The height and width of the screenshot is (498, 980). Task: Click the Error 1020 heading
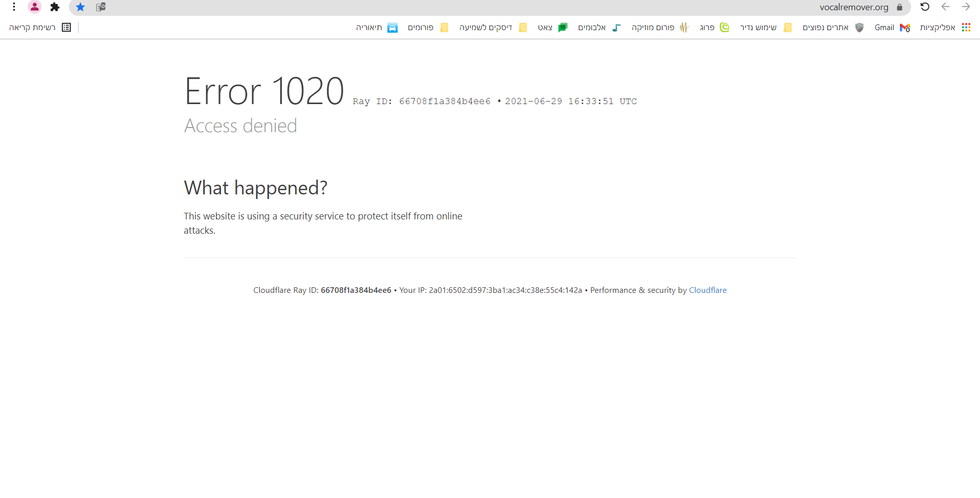point(264,91)
